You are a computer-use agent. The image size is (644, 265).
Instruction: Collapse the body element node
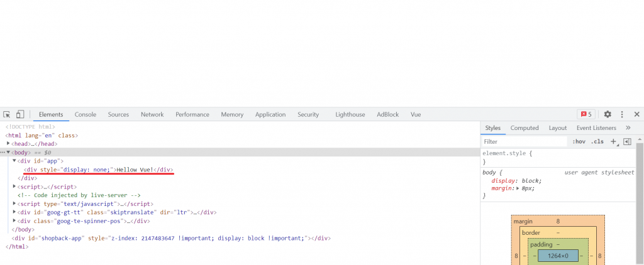8,152
